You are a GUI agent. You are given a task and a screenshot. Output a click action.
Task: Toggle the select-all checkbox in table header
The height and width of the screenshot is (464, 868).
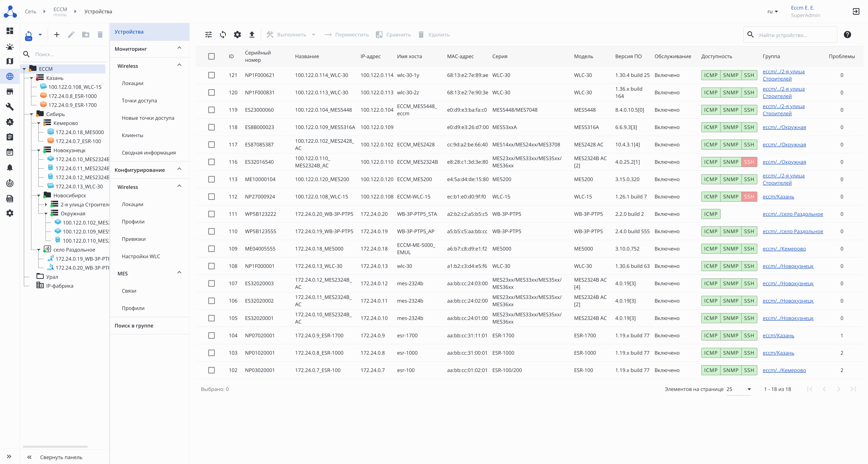211,56
